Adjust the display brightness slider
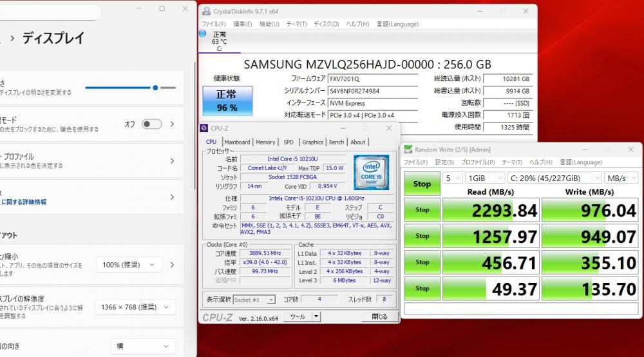644x357 pixels. click(131, 88)
